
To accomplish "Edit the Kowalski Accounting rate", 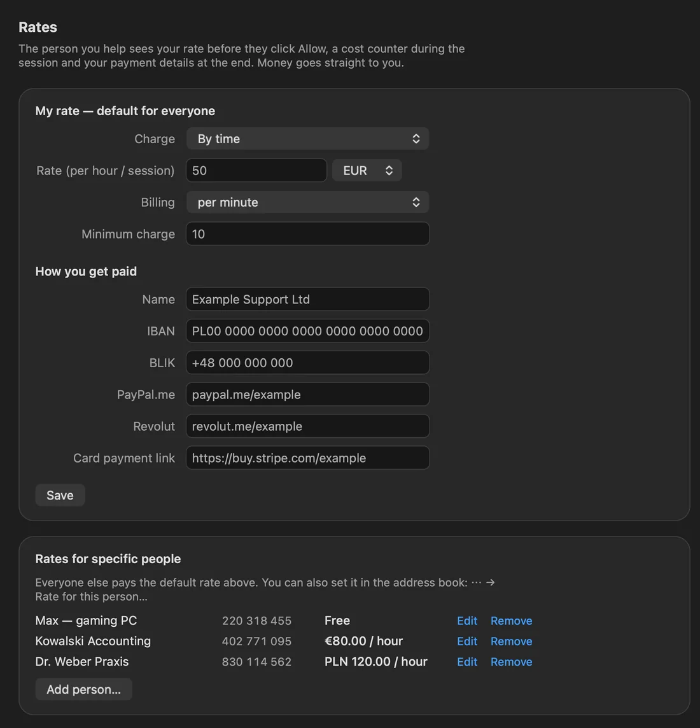I will point(467,641).
